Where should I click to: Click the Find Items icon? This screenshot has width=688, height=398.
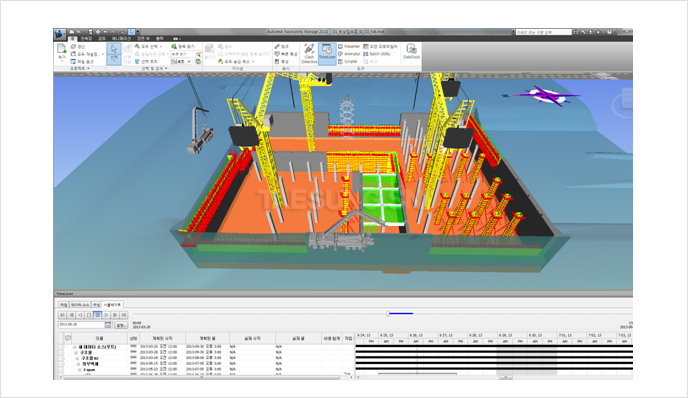(x=174, y=46)
